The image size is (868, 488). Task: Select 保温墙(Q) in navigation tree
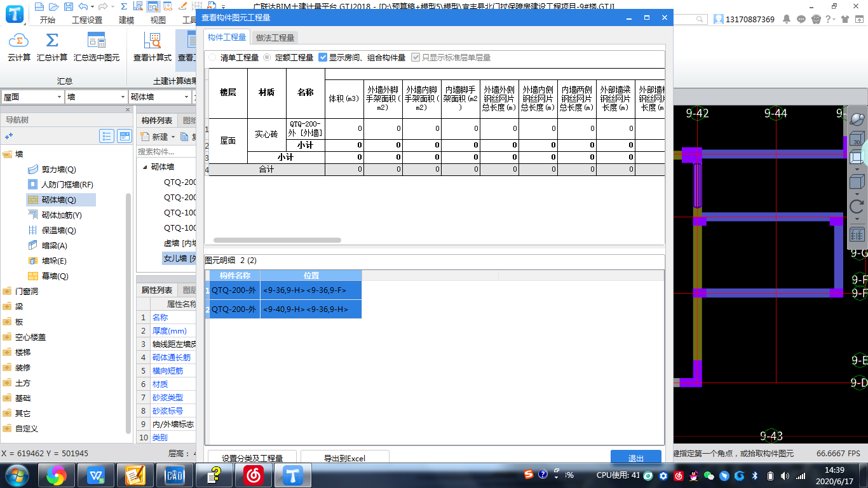coord(58,230)
